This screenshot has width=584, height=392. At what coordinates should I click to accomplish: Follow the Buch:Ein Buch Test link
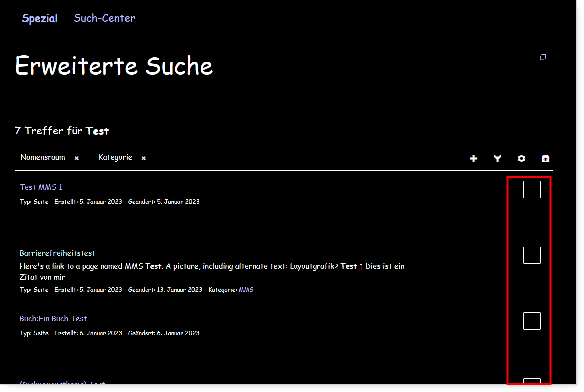click(53, 319)
